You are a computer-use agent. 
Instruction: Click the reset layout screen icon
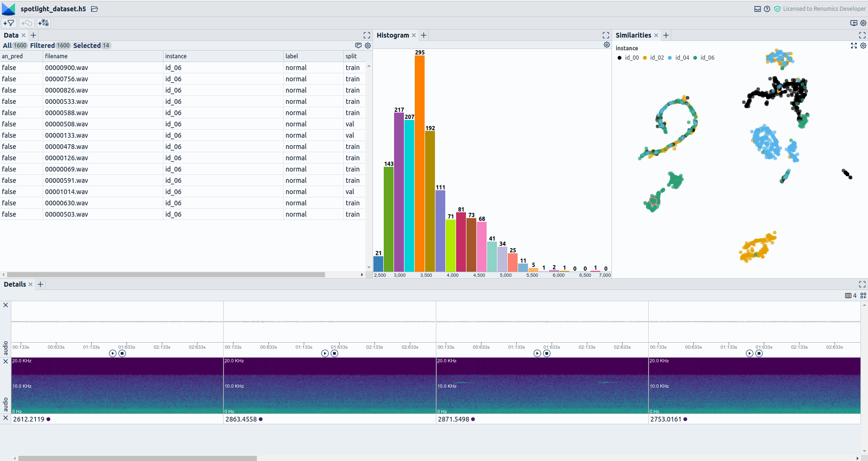854,23
